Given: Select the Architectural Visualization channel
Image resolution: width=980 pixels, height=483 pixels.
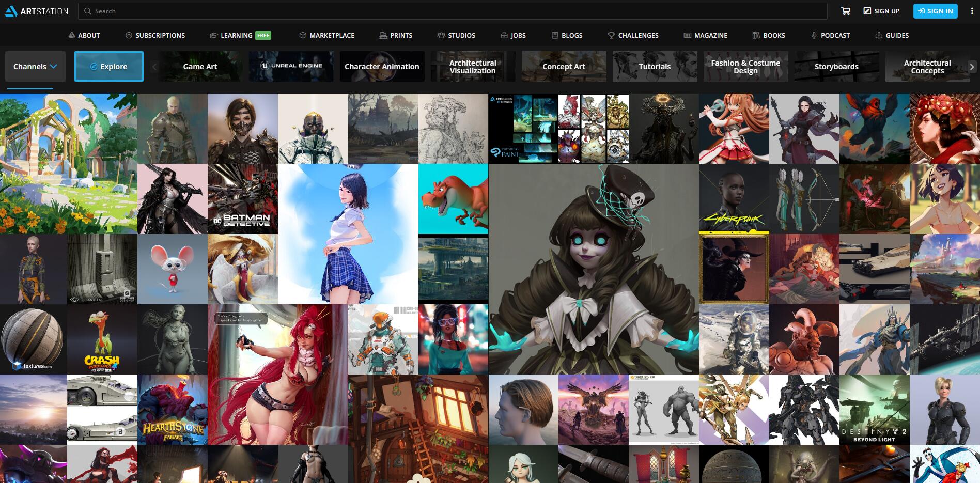Looking at the screenshot, I should point(473,66).
